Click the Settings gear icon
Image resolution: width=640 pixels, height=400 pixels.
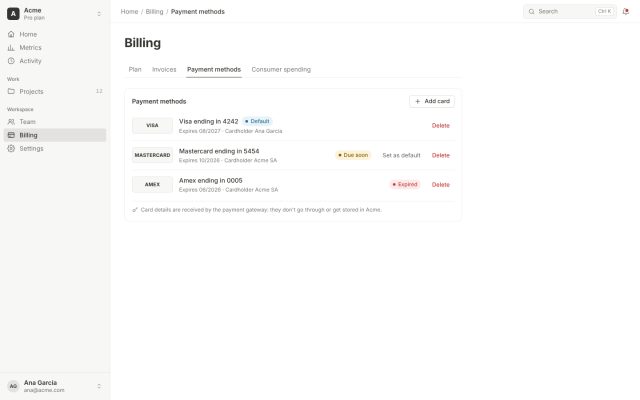coord(11,149)
